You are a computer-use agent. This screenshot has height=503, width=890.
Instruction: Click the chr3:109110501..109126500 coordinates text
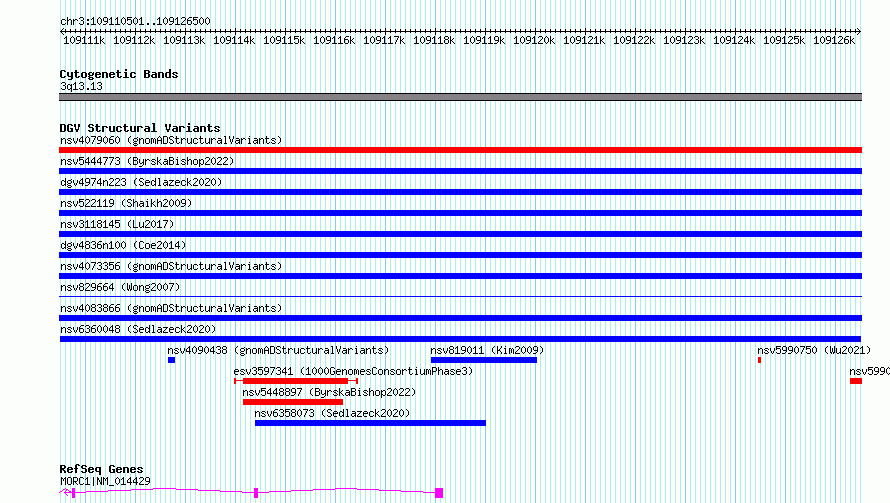135,21
